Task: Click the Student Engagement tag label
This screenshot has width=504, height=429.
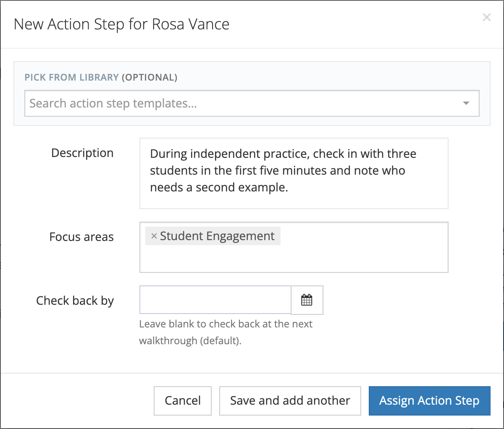Action: (217, 236)
